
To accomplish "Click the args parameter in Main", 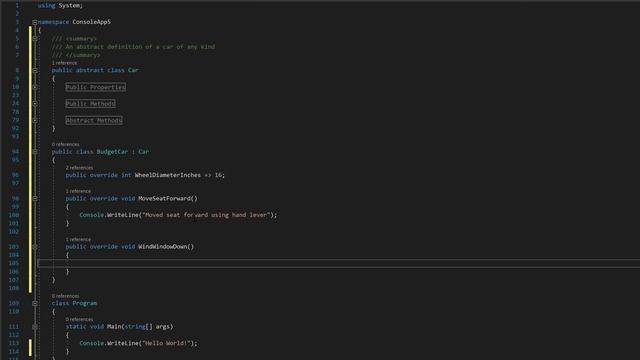I will point(162,327).
